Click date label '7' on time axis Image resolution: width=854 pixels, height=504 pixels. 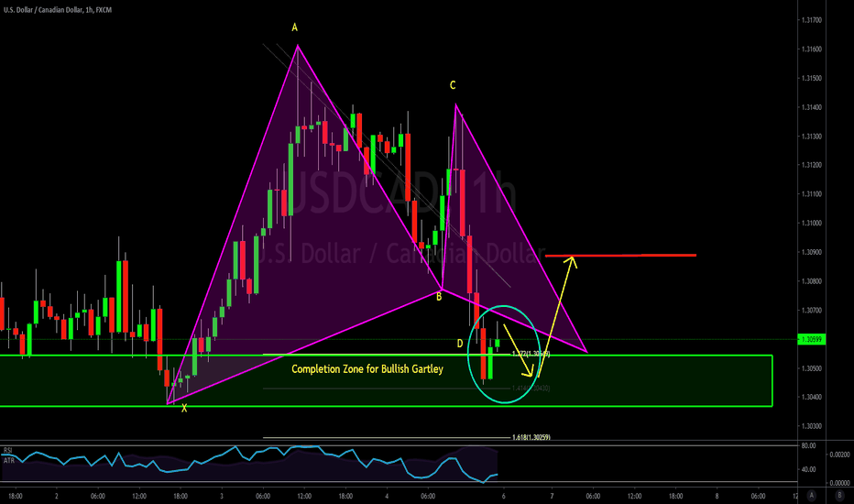coord(552,496)
